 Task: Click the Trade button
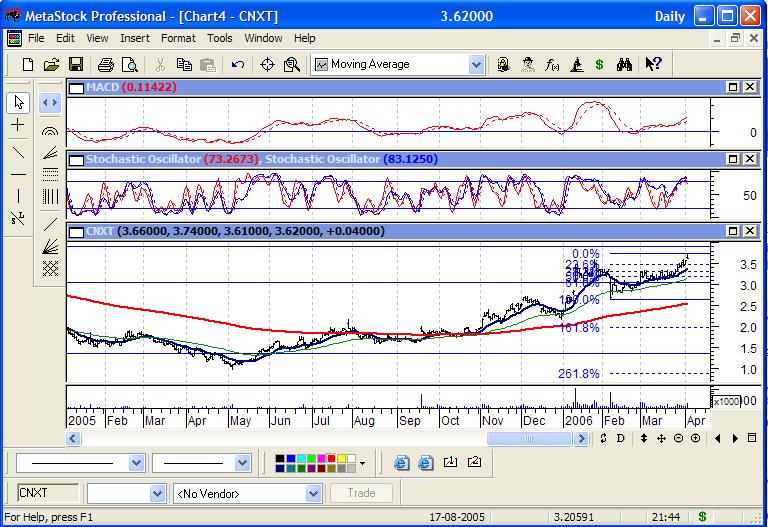coord(361,493)
